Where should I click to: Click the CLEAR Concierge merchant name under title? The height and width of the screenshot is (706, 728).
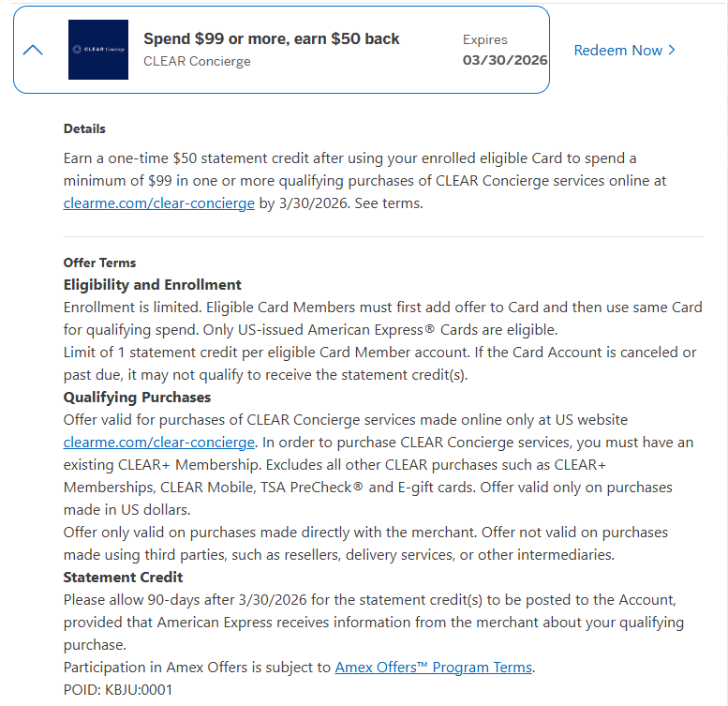coord(197,61)
